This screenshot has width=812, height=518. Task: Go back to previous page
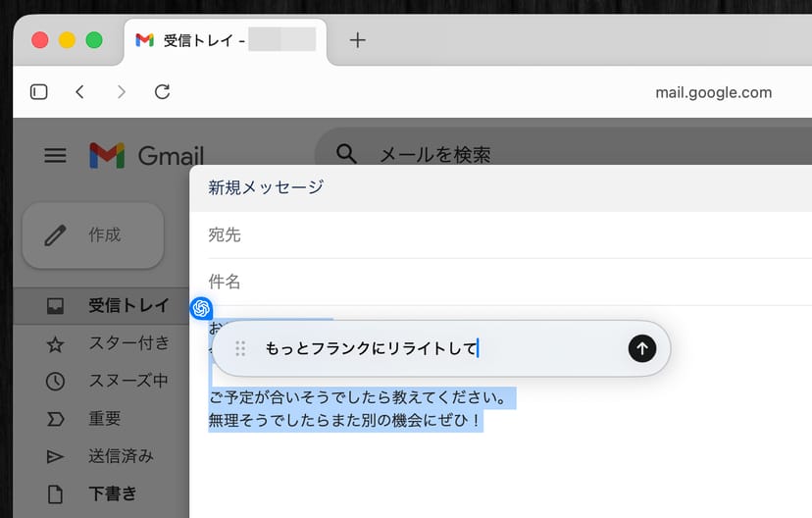80,92
